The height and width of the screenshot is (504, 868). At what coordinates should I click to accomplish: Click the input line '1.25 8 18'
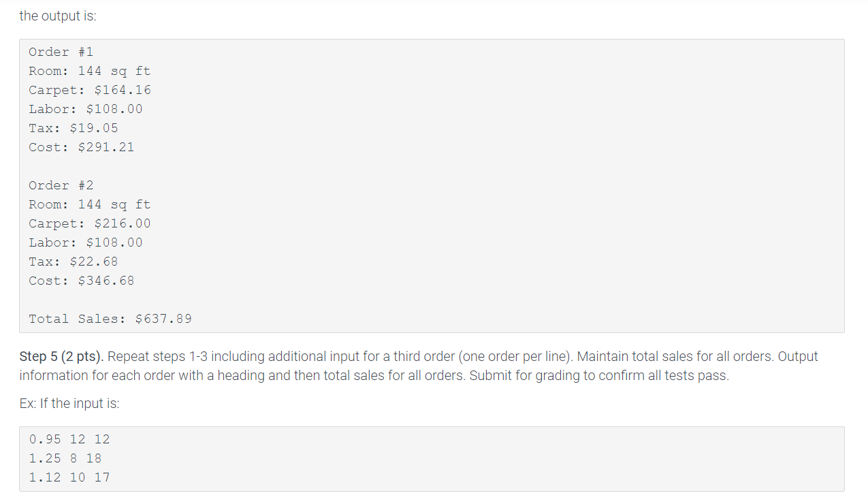pos(65,459)
